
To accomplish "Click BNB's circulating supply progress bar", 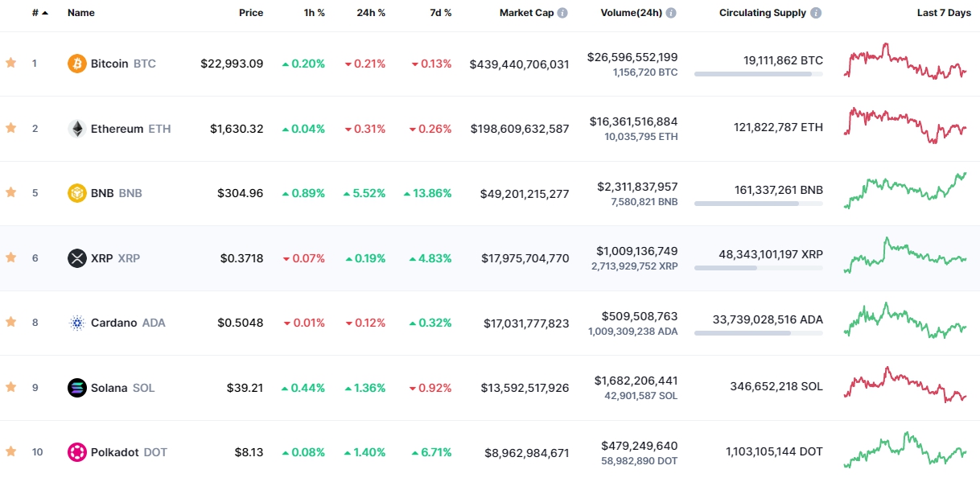I will click(759, 204).
